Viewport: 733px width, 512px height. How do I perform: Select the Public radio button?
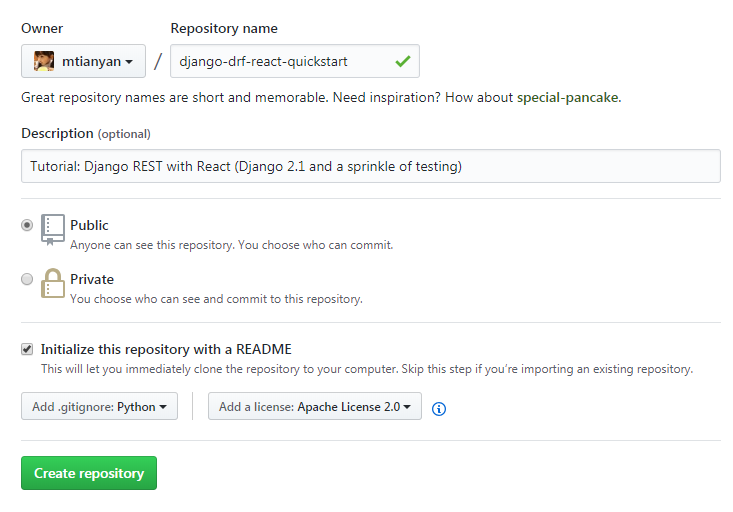[x=27, y=226]
